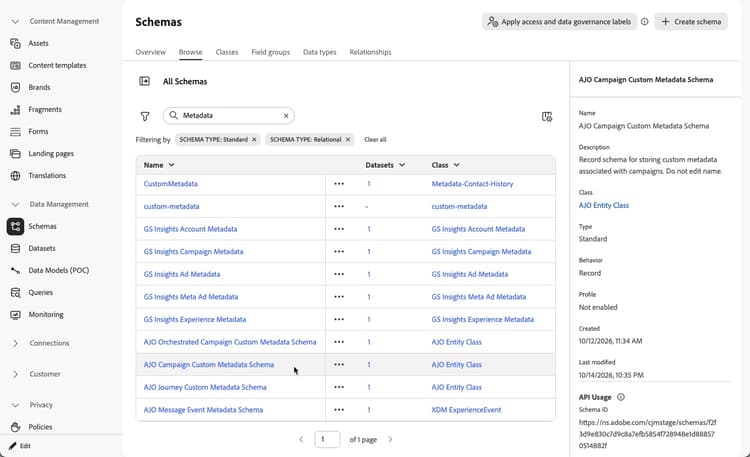Viewport: 750px width, 457px height.
Task: Open more actions for AJO Journey Custom Metadata Schema
Action: [339, 387]
